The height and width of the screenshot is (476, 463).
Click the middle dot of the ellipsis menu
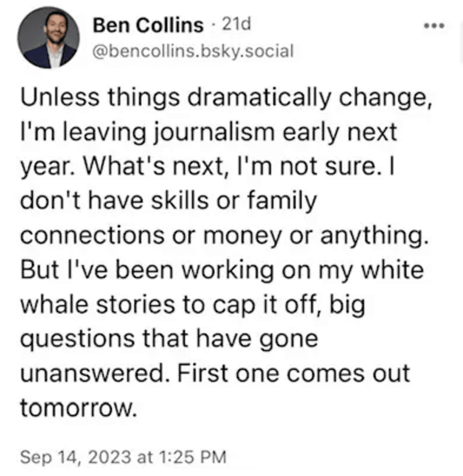point(434,26)
